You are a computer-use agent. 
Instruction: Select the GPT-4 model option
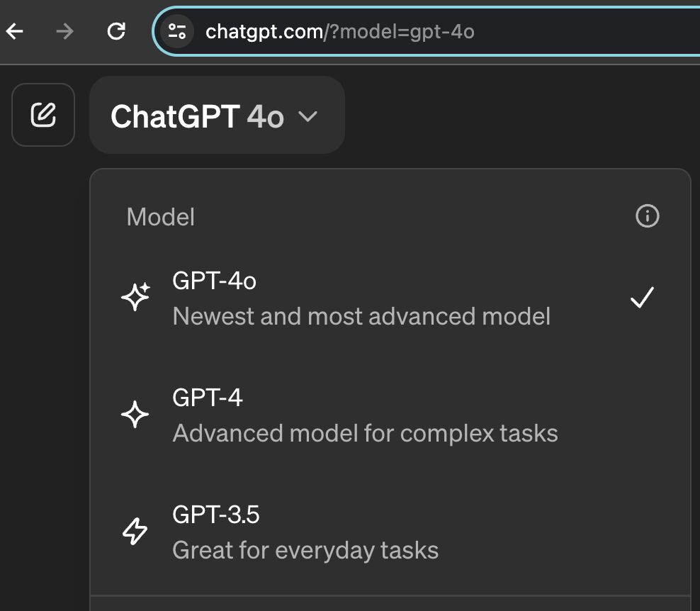pyautogui.click(x=390, y=415)
